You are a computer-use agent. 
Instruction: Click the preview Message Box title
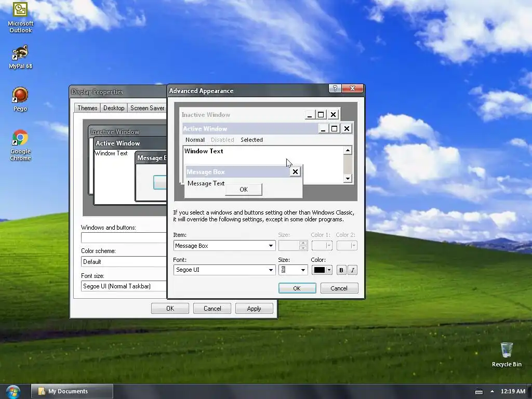pos(206,172)
